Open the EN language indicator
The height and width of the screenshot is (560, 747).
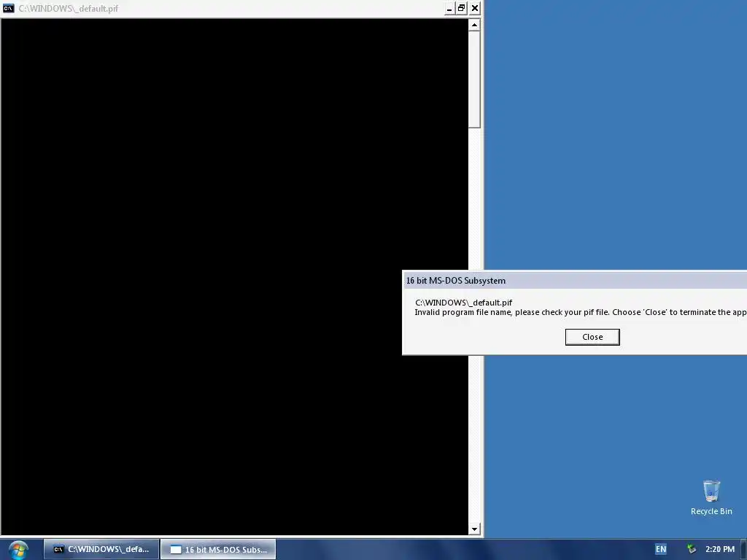pos(661,549)
